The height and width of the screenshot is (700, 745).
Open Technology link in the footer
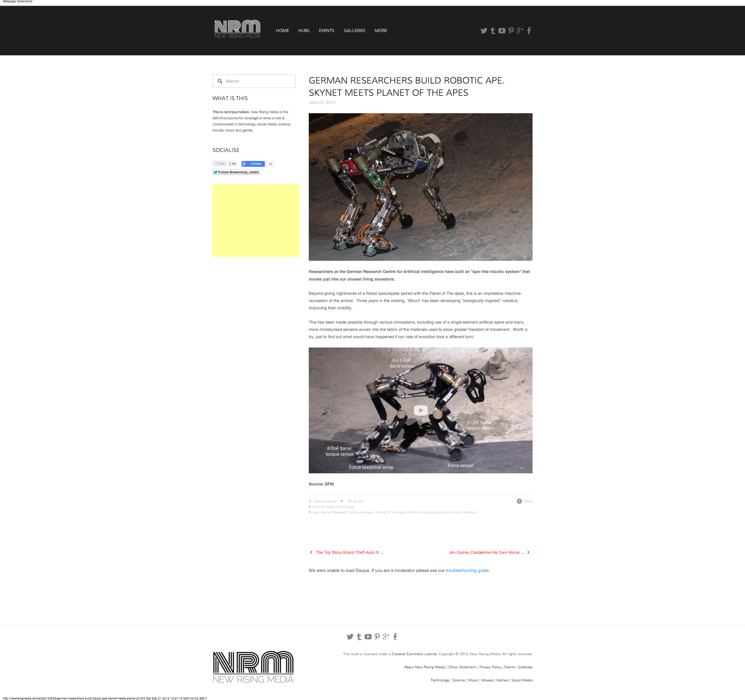(x=440, y=680)
